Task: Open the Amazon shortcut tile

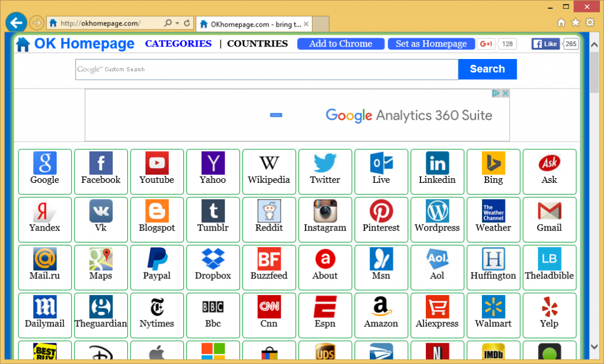Action: pos(381,307)
